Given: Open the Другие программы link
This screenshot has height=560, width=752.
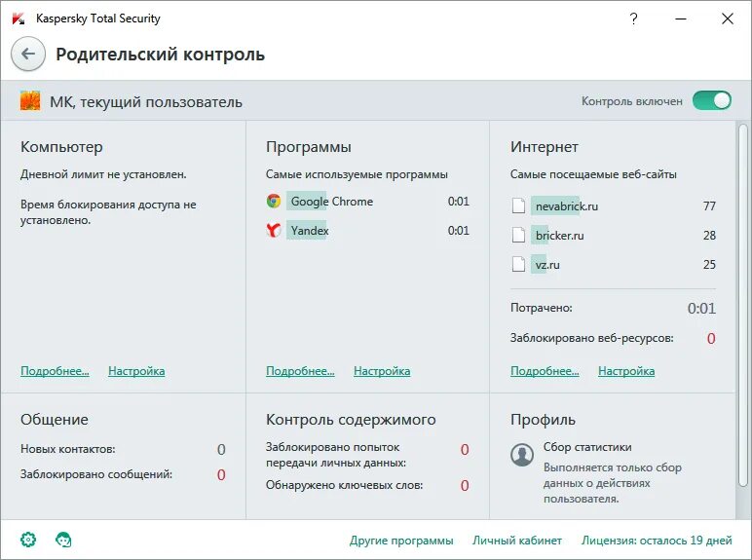Looking at the screenshot, I should click(x=401, y=541).
